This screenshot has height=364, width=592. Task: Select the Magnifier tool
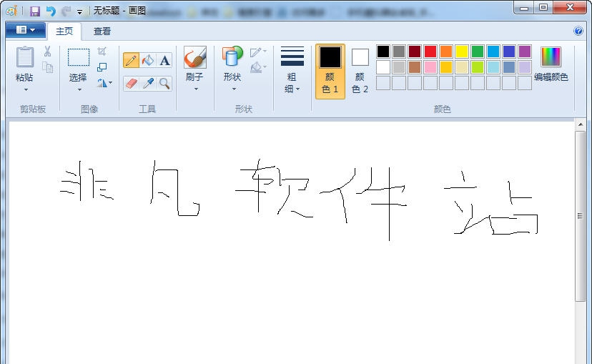point(164,84)
